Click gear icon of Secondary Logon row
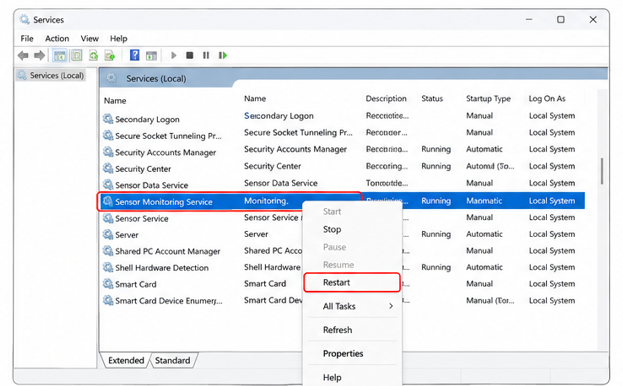This screenshot has height=386, width=623. point(108,119)
